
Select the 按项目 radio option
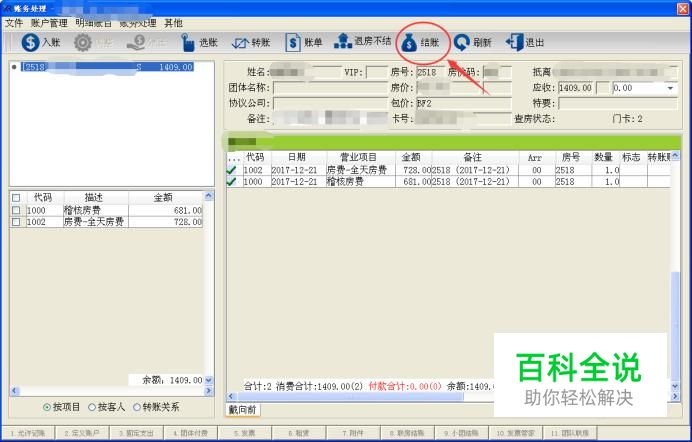pyautogui.click(x=47, y=407)
